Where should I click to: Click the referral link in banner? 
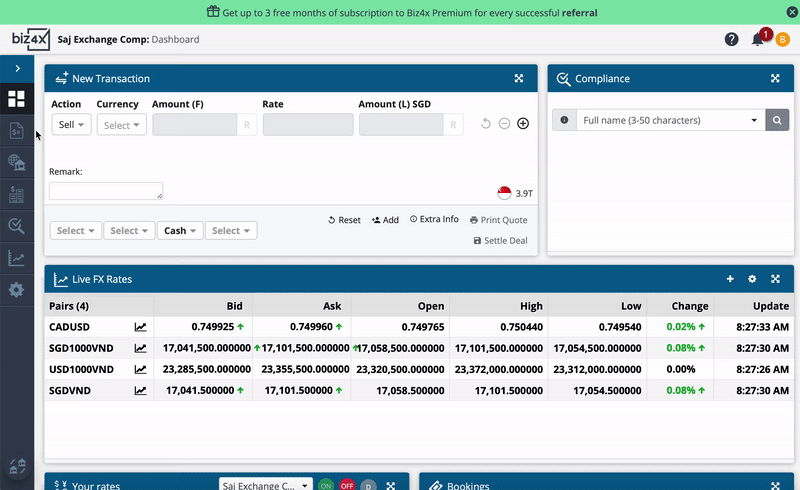(580, 13)
